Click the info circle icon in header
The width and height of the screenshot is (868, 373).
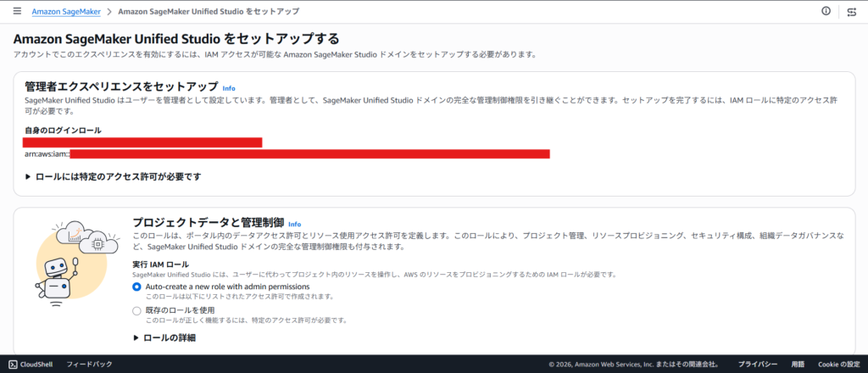click(x=826, y=11)
